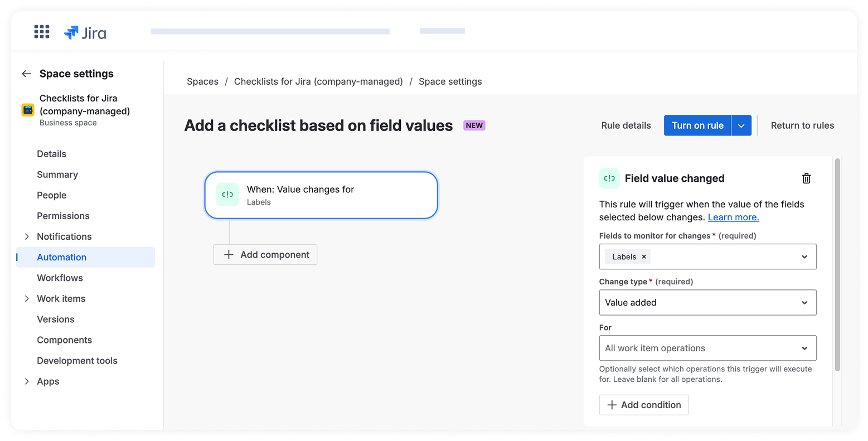Open the All work item operations dropdown
The image size is (868, 441).
click(x=707, y=348)
